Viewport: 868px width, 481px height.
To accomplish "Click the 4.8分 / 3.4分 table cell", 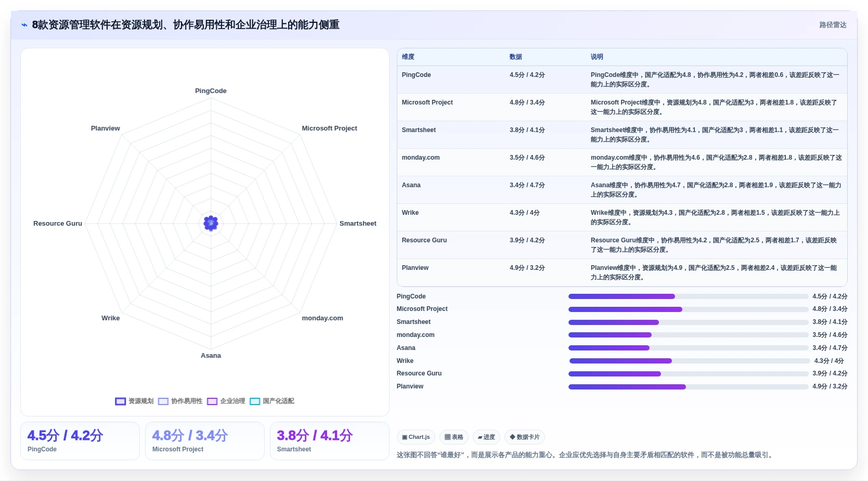I will pyautogui.click(x=527, y=102).
